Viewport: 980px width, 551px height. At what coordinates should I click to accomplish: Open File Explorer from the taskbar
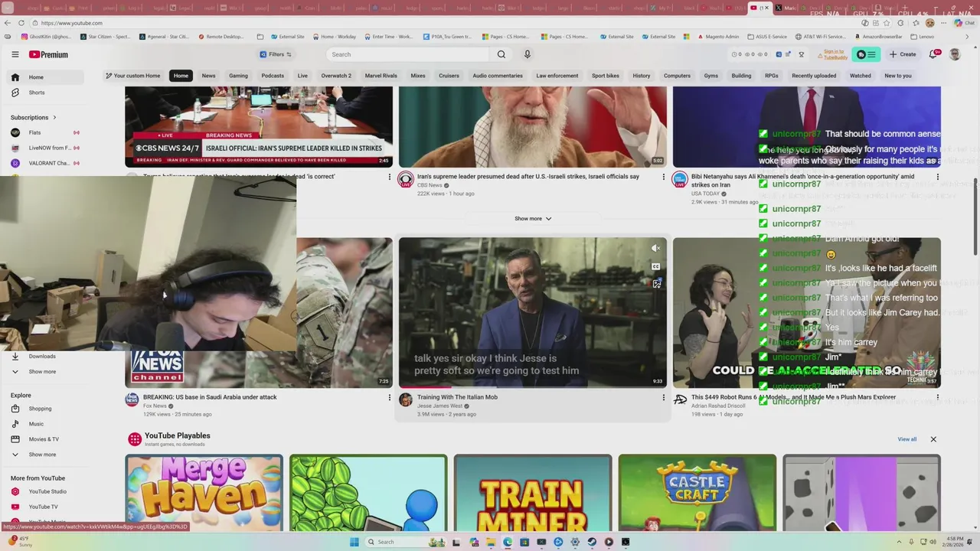pyautogui.click(x=491, y=542)
